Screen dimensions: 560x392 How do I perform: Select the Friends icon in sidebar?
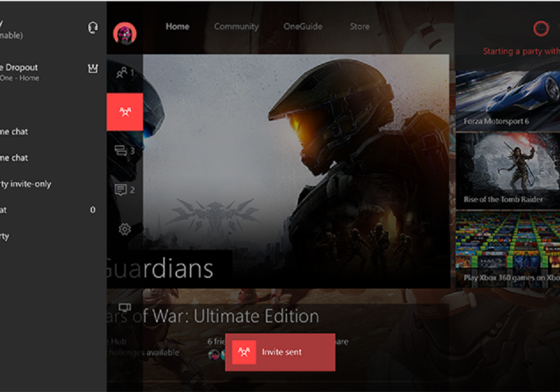[125, 72]
